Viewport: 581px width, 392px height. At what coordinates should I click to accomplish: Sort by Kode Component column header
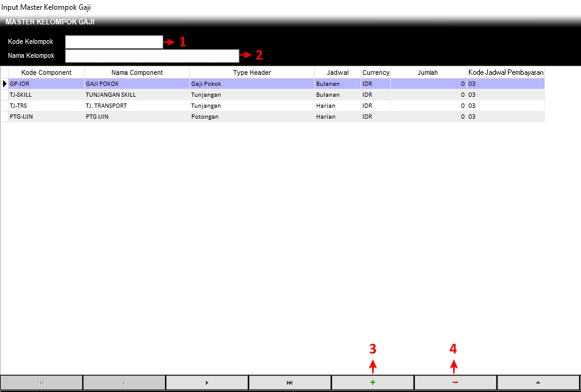46,72
